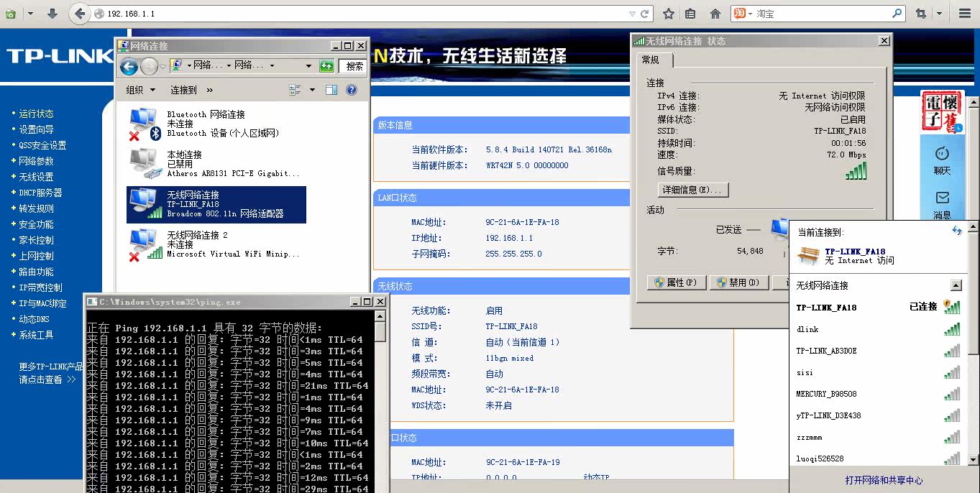Open the URL bar history dropdown arrow
The image size is (980, 493).
click(632, 14)
